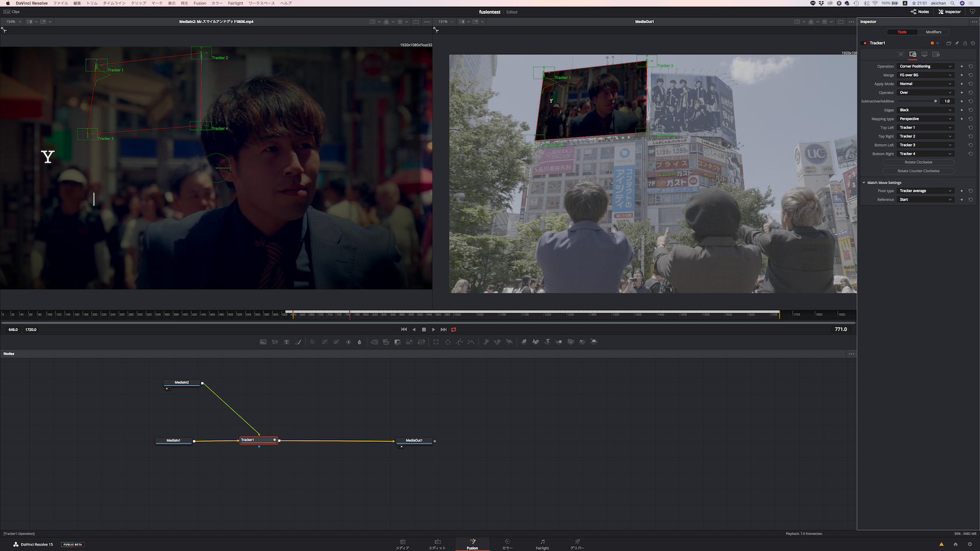Add a Rectangle mask tool

click(436, 342)
